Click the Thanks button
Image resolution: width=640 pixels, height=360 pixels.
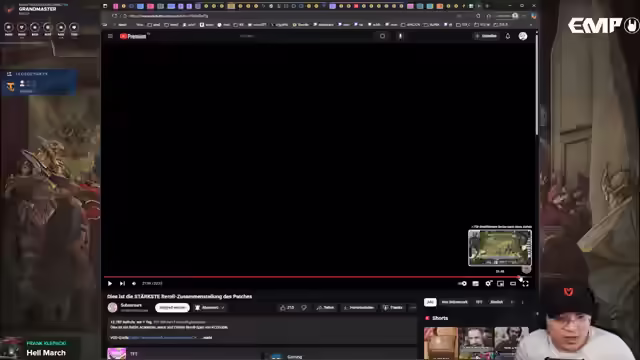click(x=393, y=307)
